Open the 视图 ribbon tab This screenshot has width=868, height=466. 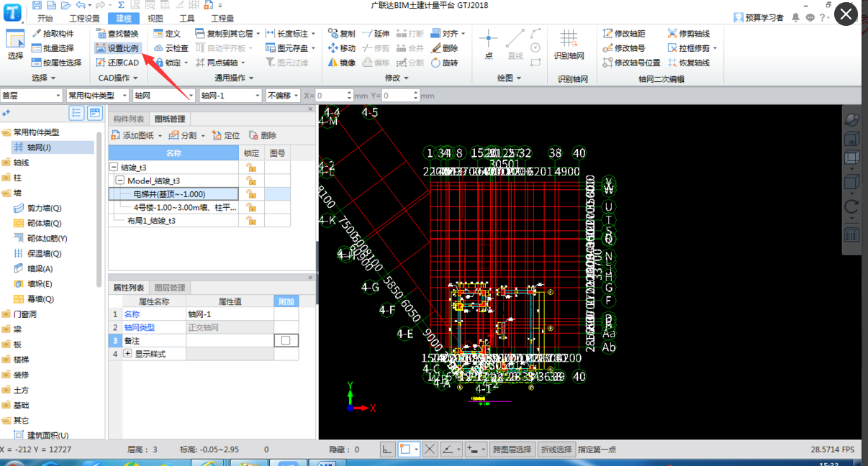[x=155, y=19]
